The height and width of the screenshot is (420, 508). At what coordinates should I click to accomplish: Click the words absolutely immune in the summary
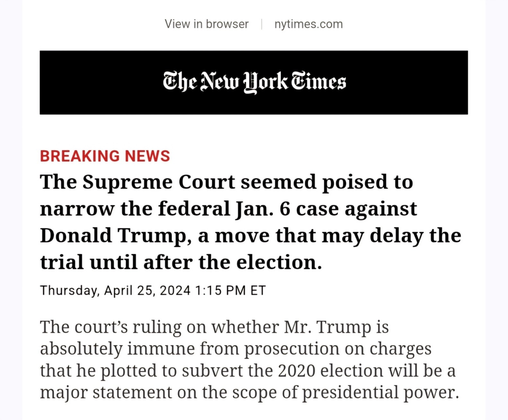click(x=117, y=349)
